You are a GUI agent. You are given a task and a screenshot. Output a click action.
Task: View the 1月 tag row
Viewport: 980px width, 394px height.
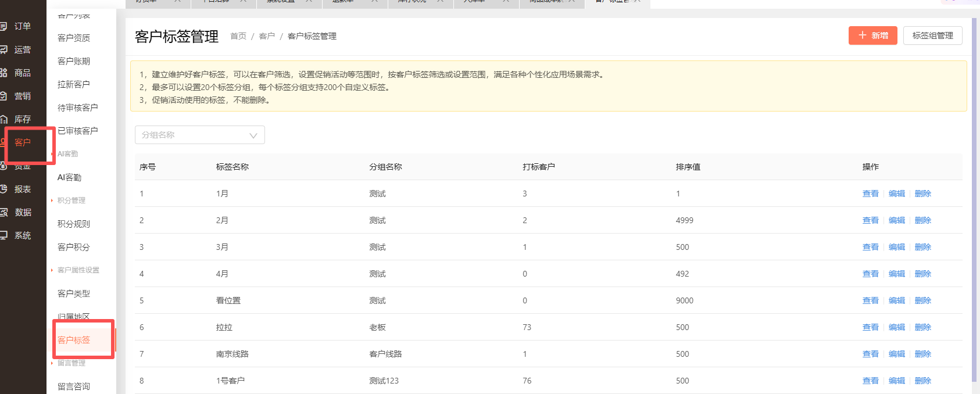pos(870,194)
